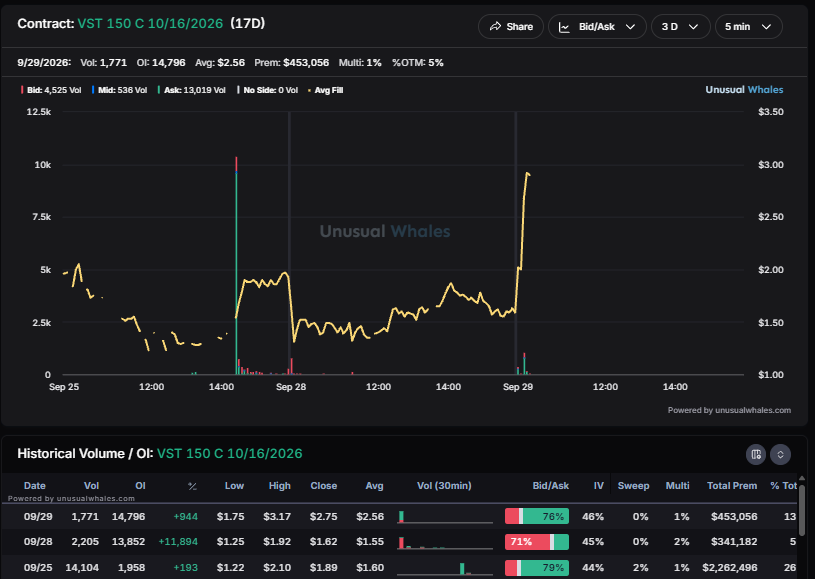
Task: Sort table by the Close column
Action: coord(324,485)
